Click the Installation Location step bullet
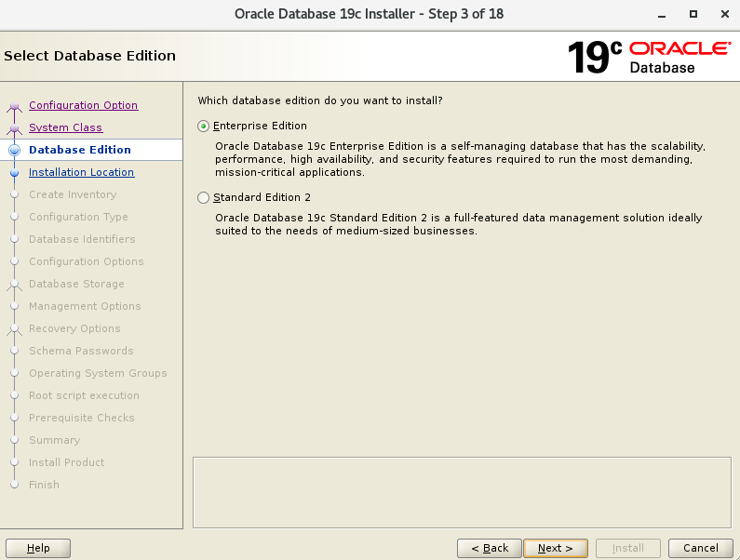Image resolution: width=740 pixels, height=560 pixels. click(15, 173)
